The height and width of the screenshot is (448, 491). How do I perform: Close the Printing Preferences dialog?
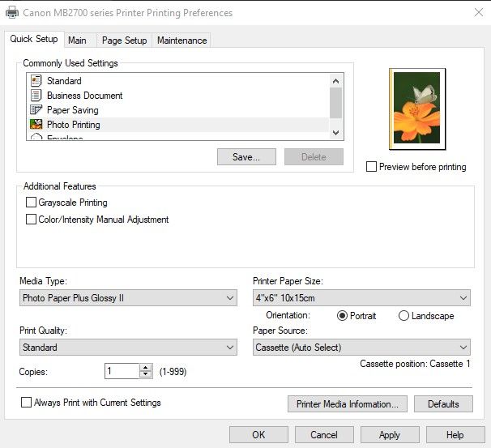click(x=479, y=12)
